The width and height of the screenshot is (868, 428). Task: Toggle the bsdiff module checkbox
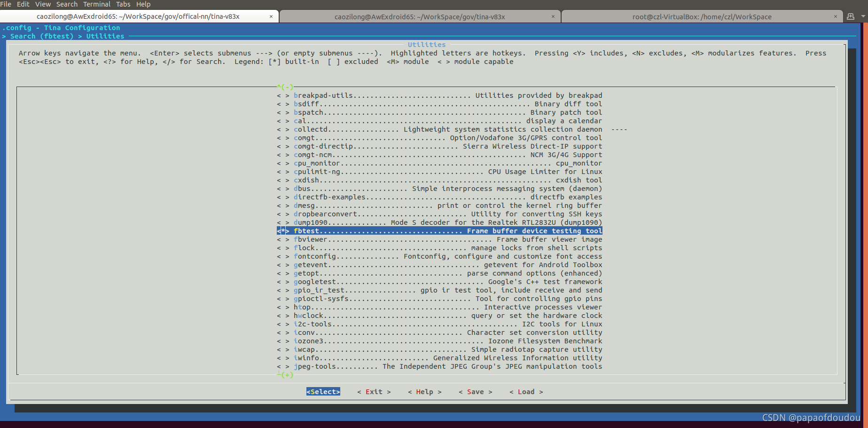(283, 104)
